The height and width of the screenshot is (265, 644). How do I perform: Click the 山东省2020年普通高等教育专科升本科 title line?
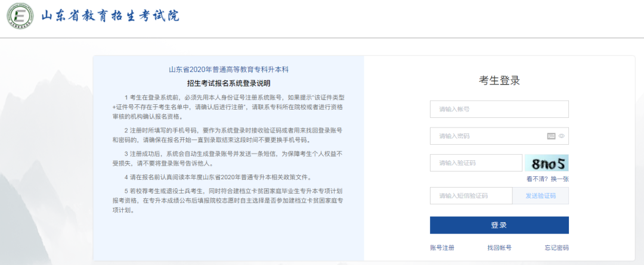pos(228,70)
